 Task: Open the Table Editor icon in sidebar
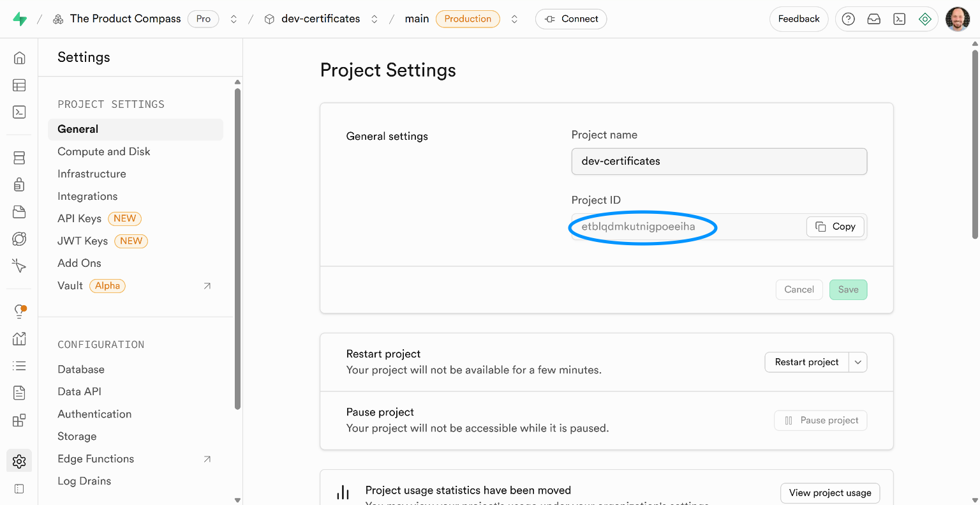click(19, 85)
